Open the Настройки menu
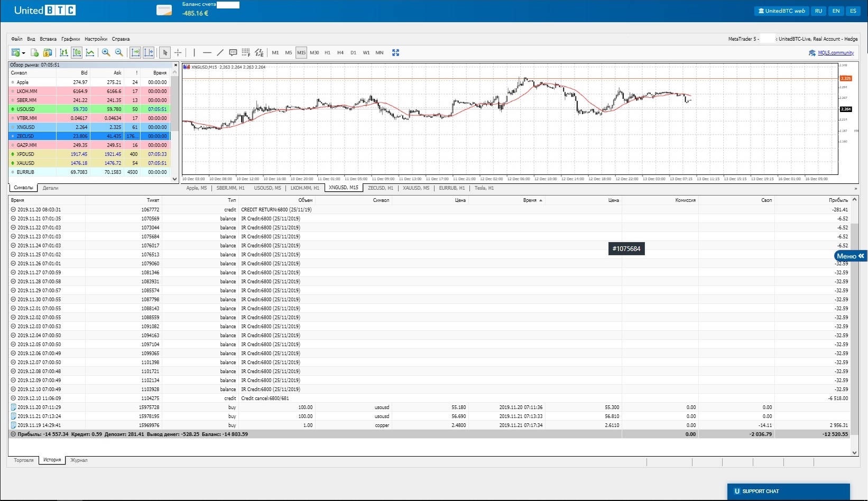Viewport: 868px width, 501px height. point(96,39)
